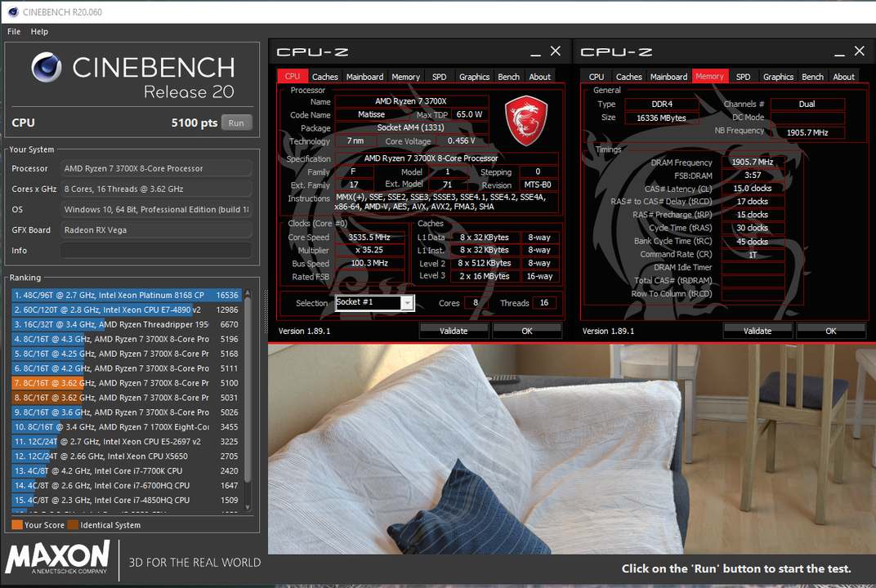Click the Identical System brown legend swatch
Viewport: 876px width, 588px height.
(73, 525)
